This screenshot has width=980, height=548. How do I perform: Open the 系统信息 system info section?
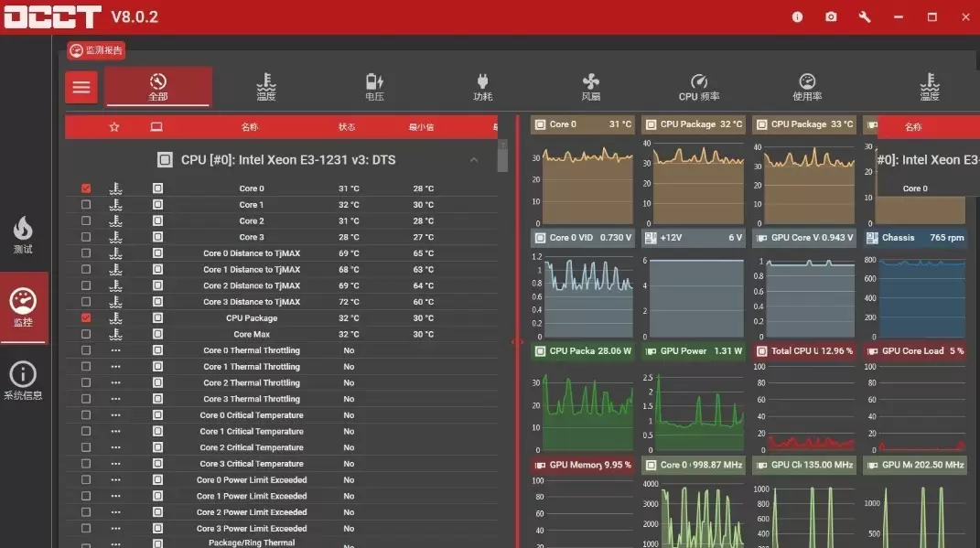(23, 381)
